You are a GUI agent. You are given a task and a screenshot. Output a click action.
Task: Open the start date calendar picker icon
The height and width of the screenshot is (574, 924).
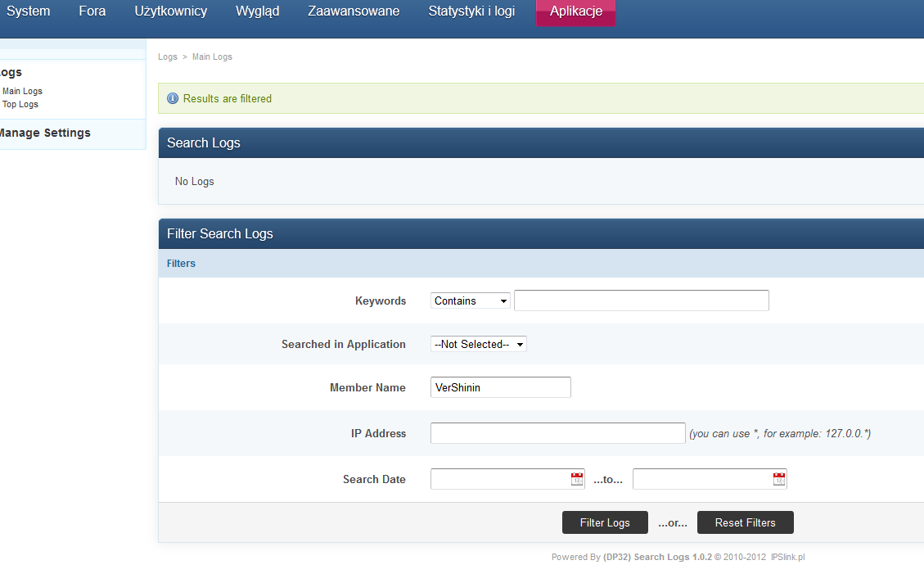pos(577,479)
